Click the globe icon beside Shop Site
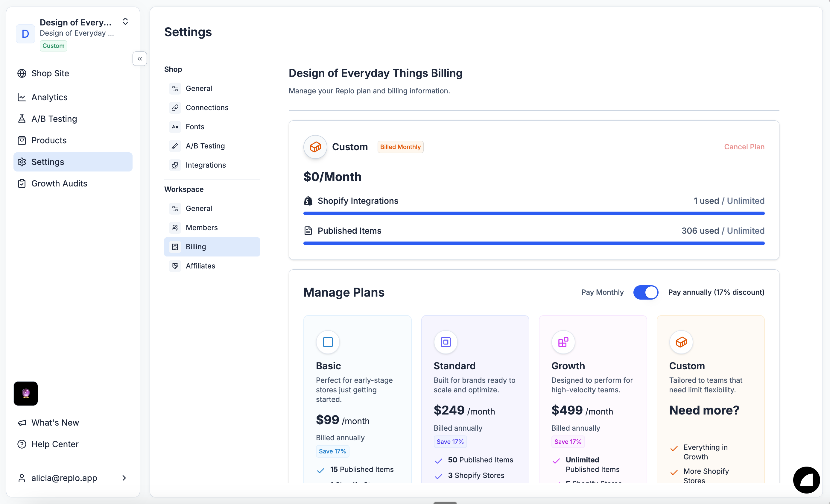Viewport: 830px width, 504px height. click(x=22, y=73)
